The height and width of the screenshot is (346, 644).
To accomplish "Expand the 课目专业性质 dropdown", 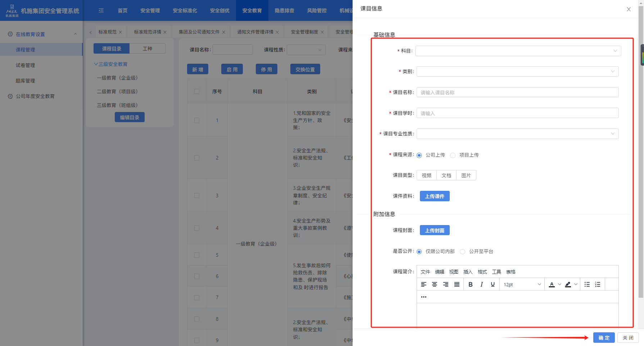I will pyautogui.click(x=517, y=134).
